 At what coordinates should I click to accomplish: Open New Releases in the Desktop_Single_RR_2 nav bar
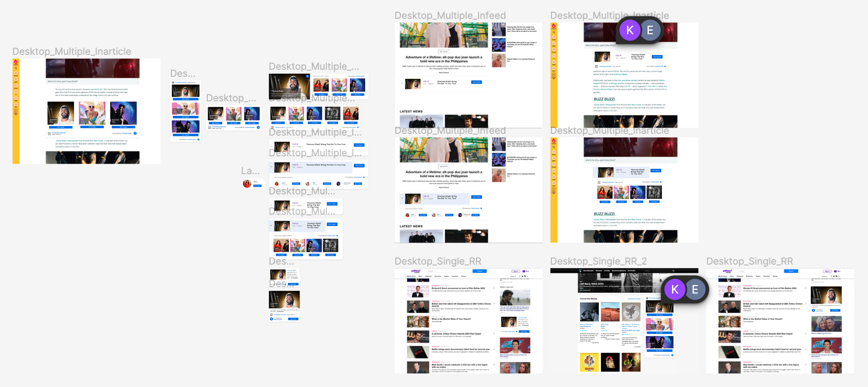pos(588,271)
